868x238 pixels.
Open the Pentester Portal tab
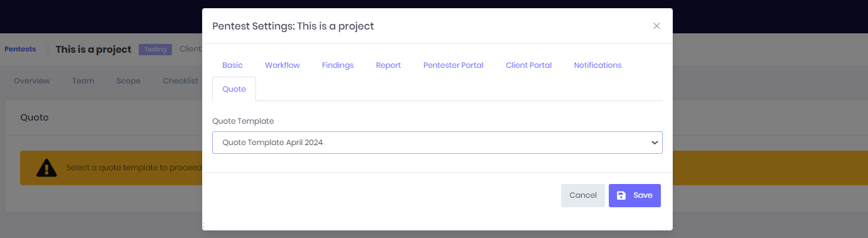tap(453, 65)
